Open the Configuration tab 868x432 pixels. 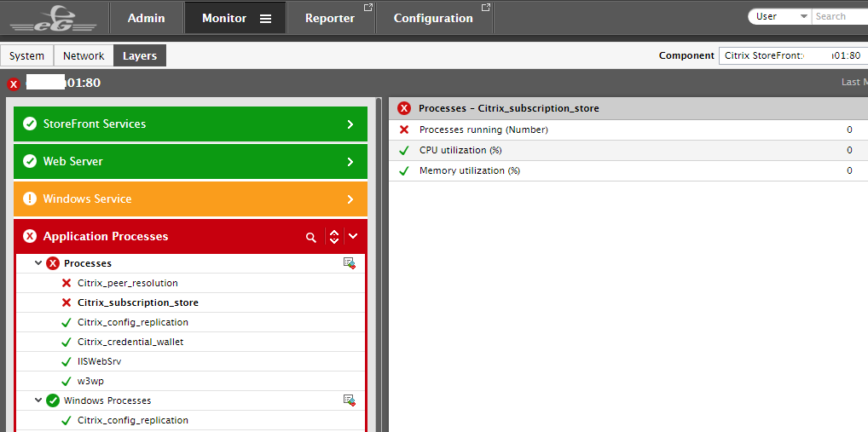coord(435,18)
